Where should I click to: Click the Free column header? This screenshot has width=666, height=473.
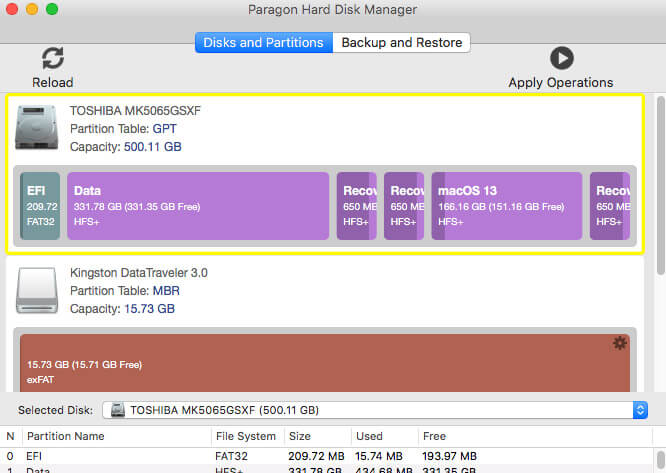pyautogui.click(x=433, y=436)
